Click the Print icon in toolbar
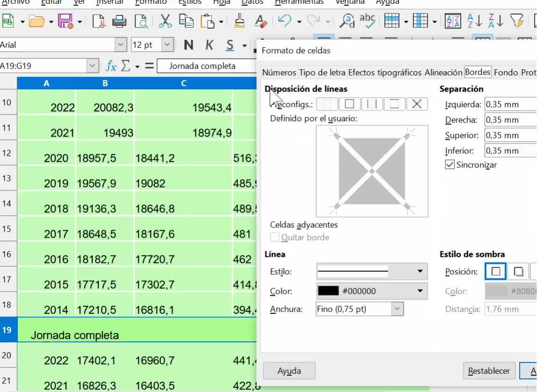This screenshot has width=537, height=392. click(120, 21)
